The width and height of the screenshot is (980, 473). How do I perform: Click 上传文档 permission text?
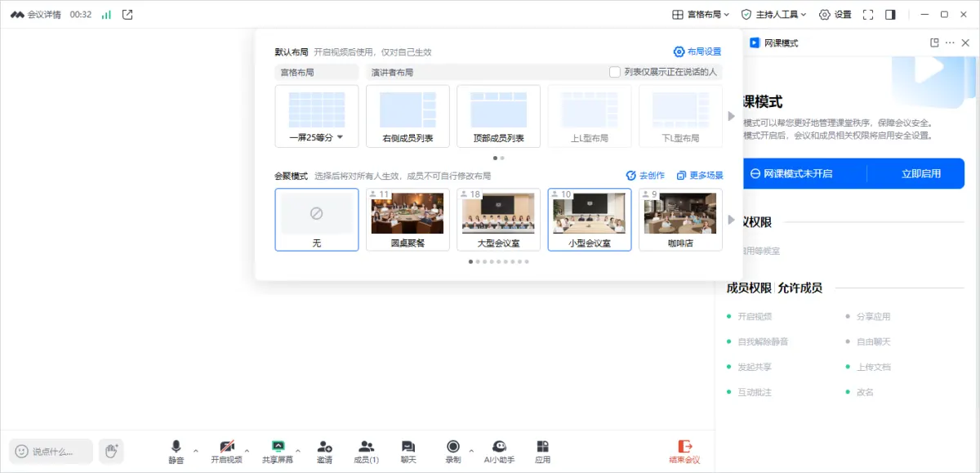click(x=873, y=367)
